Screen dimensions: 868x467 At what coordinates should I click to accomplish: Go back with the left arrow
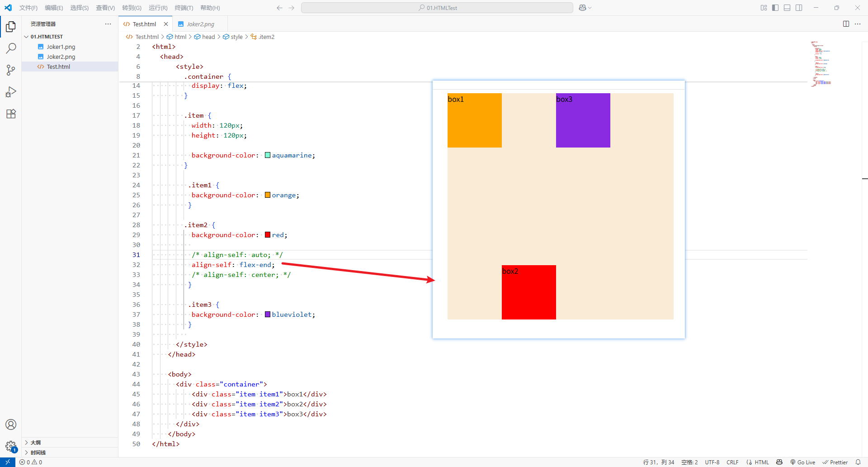pos(279,8)
